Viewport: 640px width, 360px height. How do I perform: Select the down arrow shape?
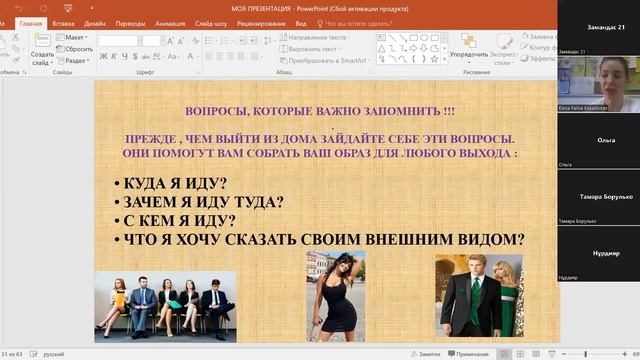pos(424,49)
